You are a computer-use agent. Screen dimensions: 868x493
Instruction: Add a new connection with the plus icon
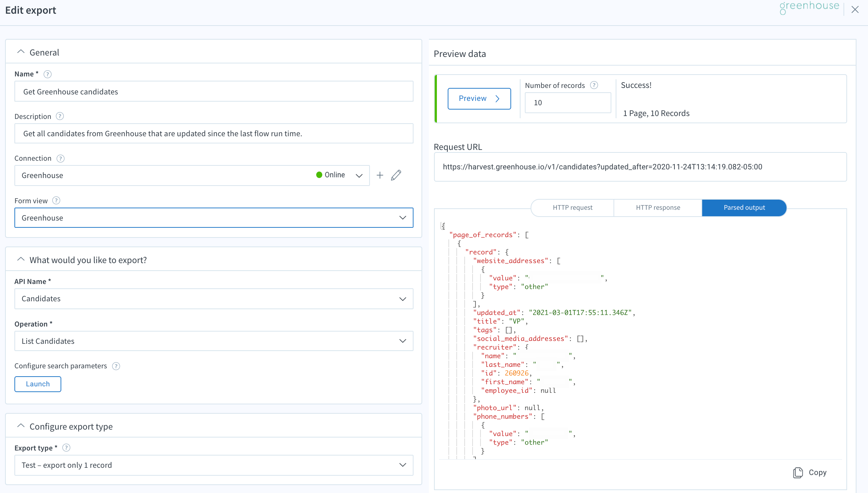point(380,175)
